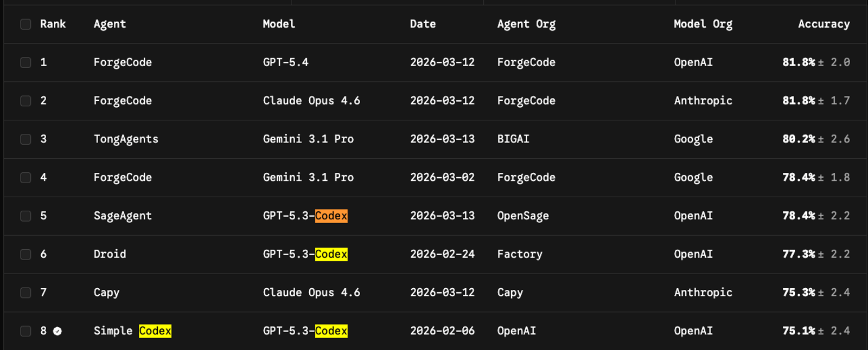Sort by the Agent Org header
The image size is (868, 350).
point(526,24)
